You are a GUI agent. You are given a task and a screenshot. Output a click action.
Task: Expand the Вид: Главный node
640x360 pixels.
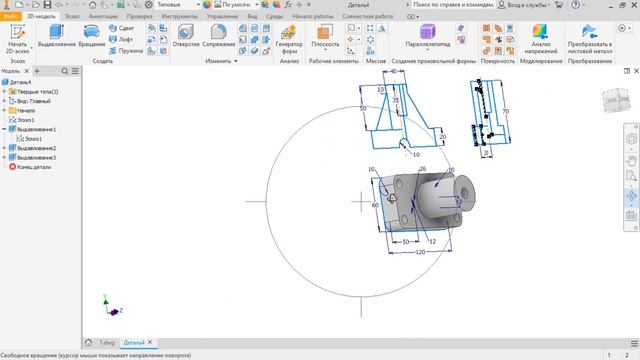(x=4, y=101)
